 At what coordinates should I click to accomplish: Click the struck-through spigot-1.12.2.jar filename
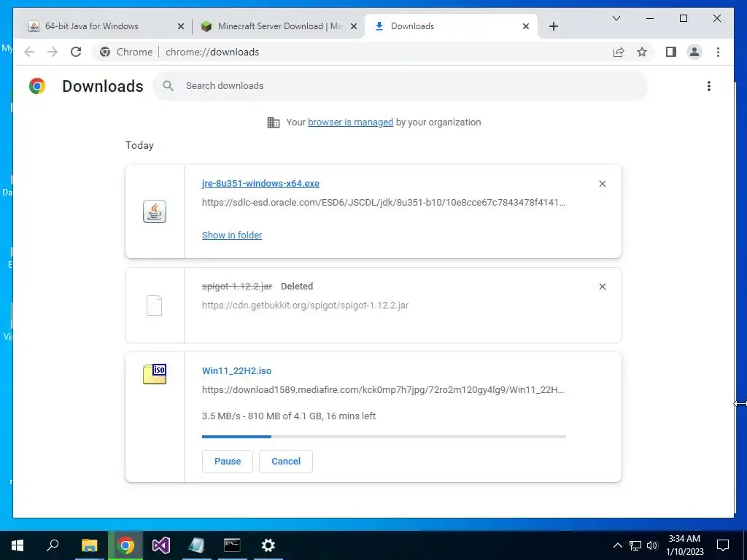pos(237,286)
